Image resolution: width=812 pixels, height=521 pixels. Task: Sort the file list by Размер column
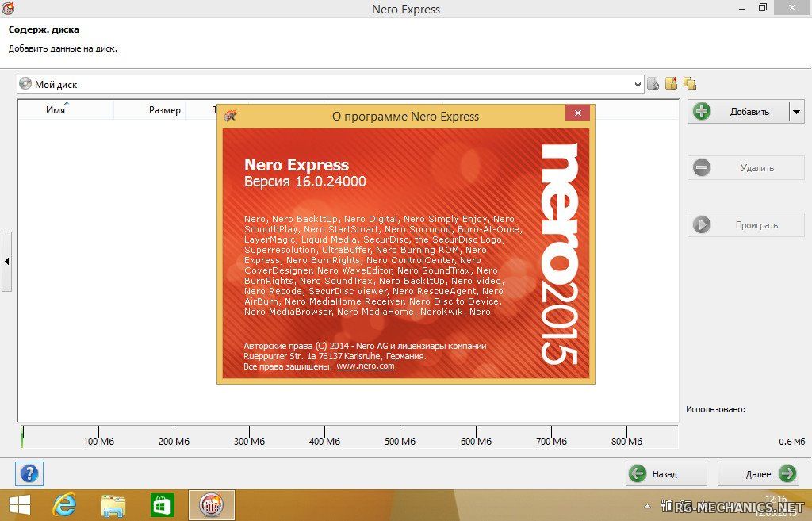(x=165, y=109)
